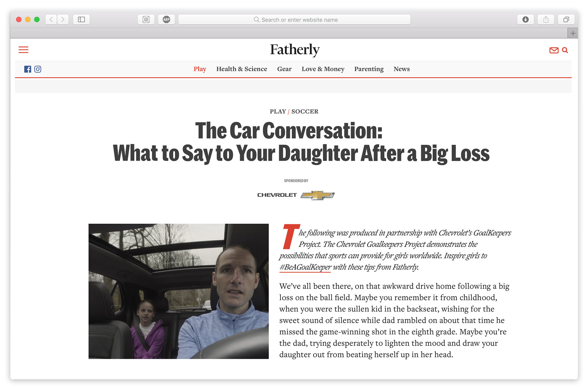Go forward with Safari's forward arrow

(x=63, y=20)
